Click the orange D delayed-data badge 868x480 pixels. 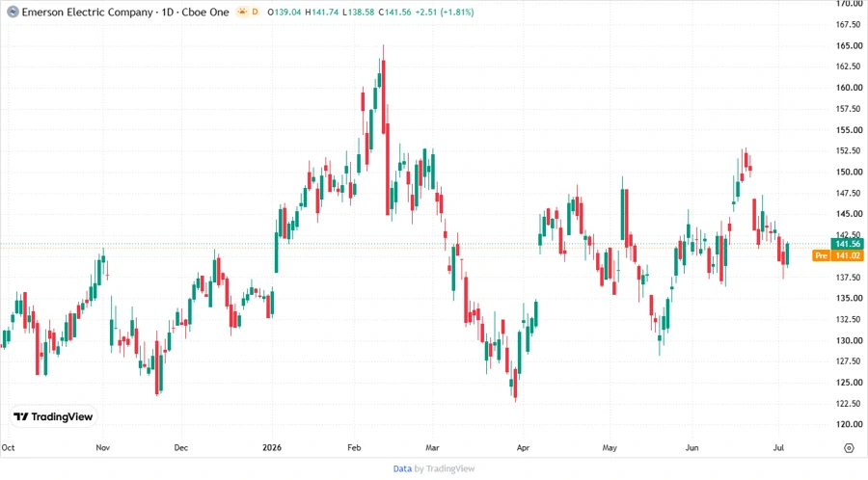(x=255, y=12)
